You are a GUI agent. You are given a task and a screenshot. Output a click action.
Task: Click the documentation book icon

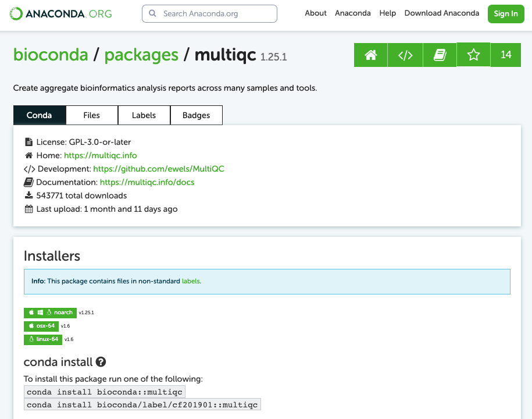tap(440, 54)
